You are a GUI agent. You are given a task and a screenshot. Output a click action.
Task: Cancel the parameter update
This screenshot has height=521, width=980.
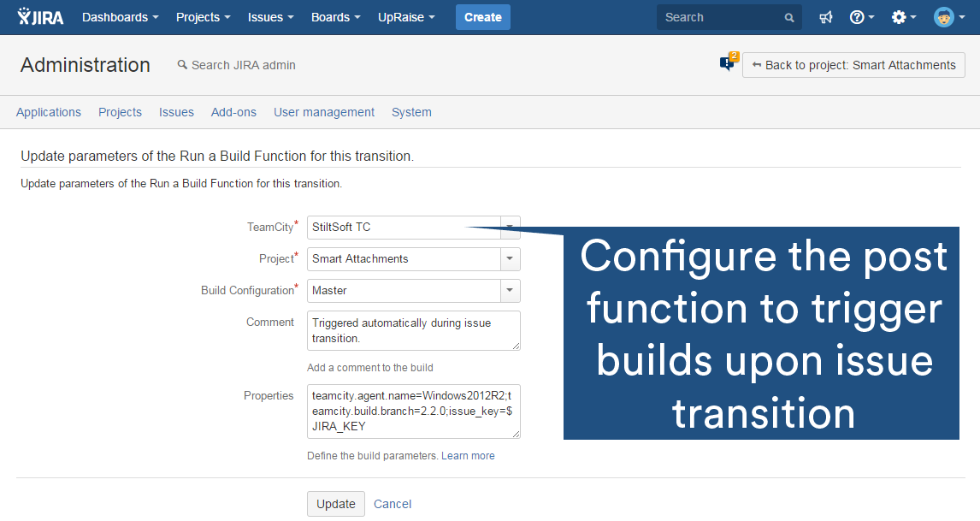click(393, 504)
